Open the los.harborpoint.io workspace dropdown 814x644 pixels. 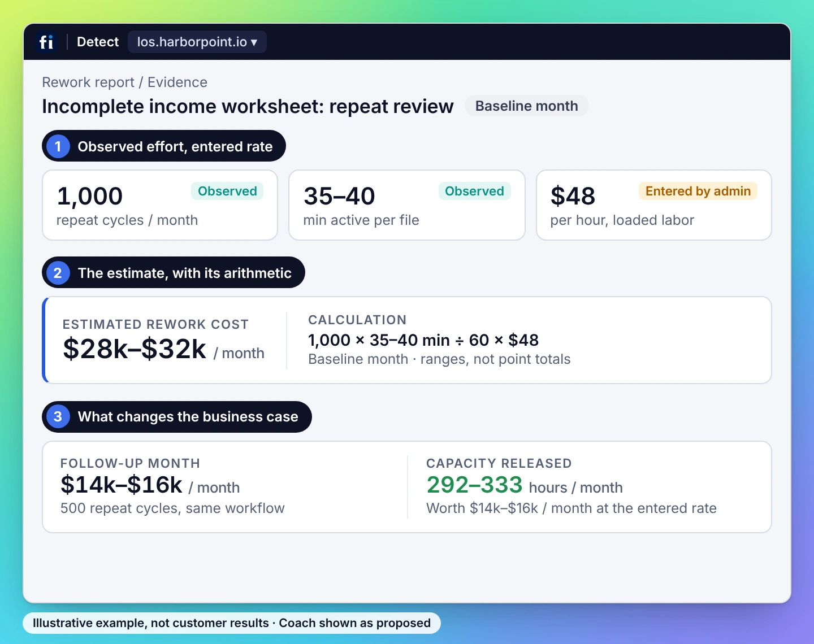(197, 42)
